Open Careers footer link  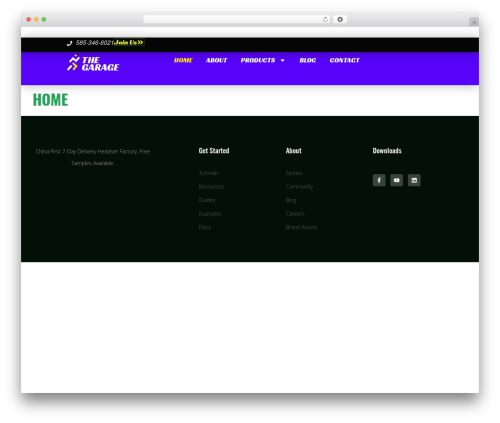click(295, 214)
